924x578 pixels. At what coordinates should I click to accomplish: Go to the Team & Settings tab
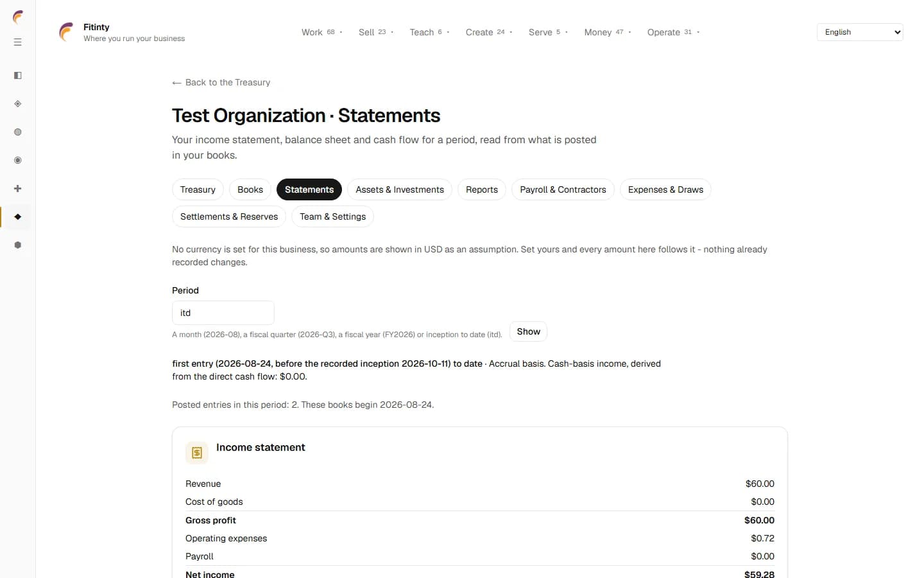click(332, 216)
